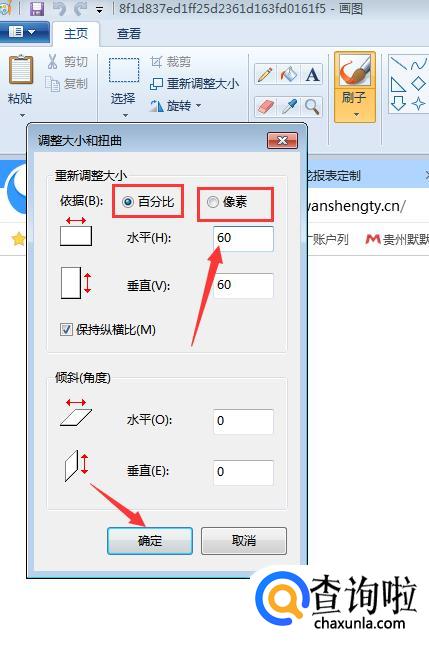
Task: Select the Eraser tool
Action: tap(265, 106)
